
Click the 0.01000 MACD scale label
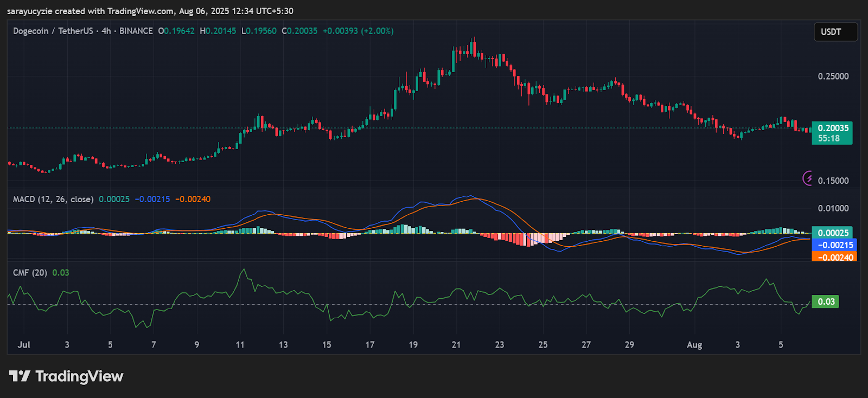pyautogui.click(x=833, y=208)
